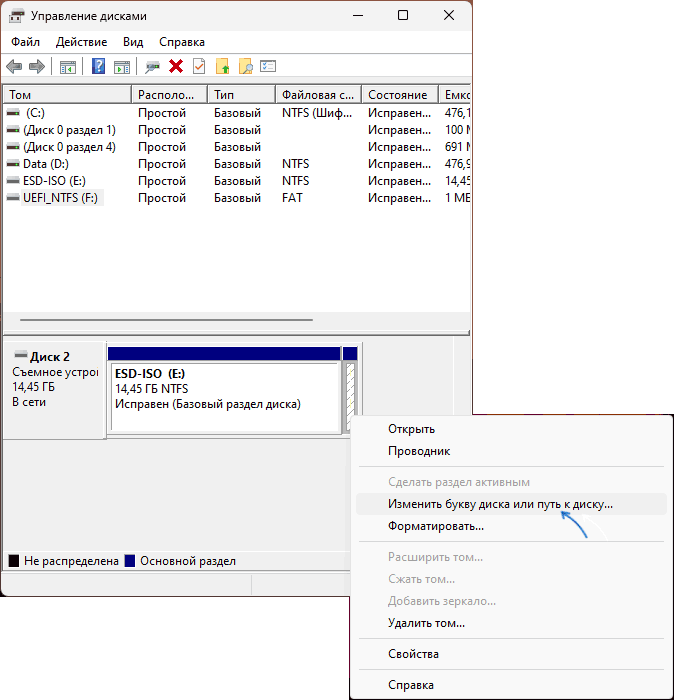This screenshot has width=674, height=700.
Task: Sort by the Том column header
Action: click(68, 95)
